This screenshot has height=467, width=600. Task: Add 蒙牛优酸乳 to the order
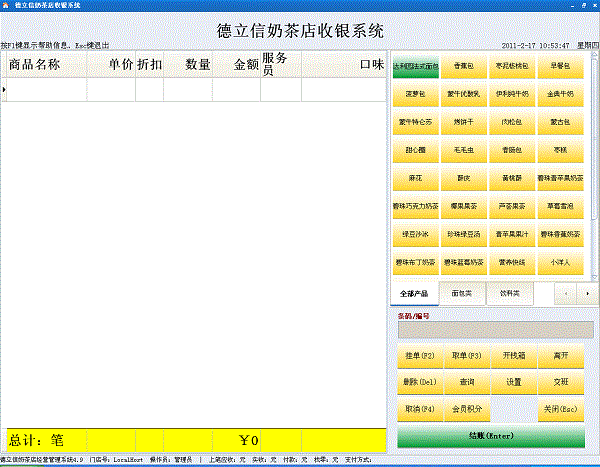tap(464, 94)
